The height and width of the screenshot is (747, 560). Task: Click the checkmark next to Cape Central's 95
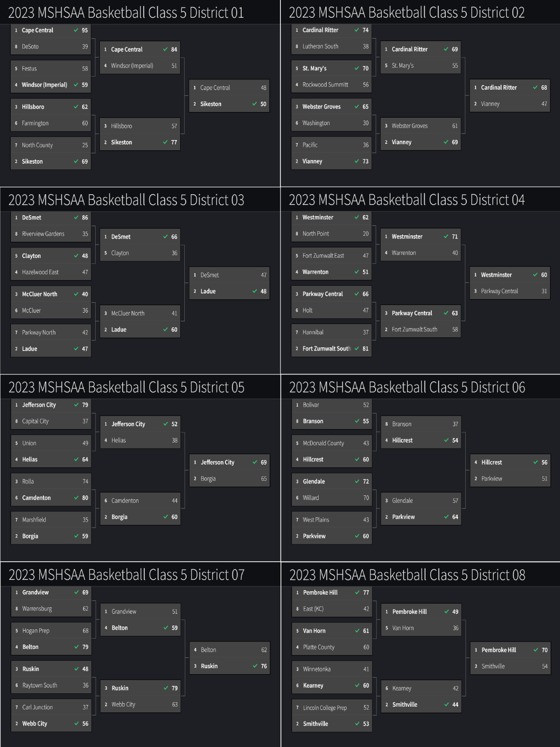(76, 30)
